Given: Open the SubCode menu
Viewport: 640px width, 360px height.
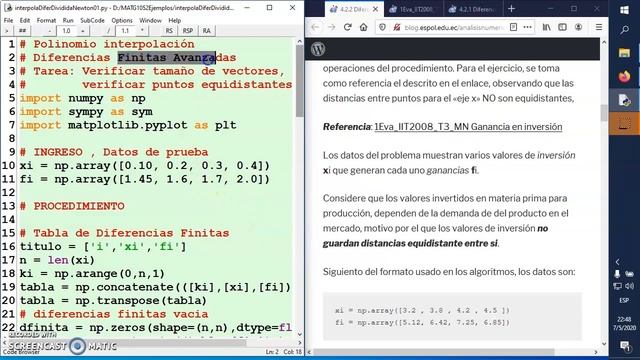Looking at the screenshot, I should (x=92, y=20).
